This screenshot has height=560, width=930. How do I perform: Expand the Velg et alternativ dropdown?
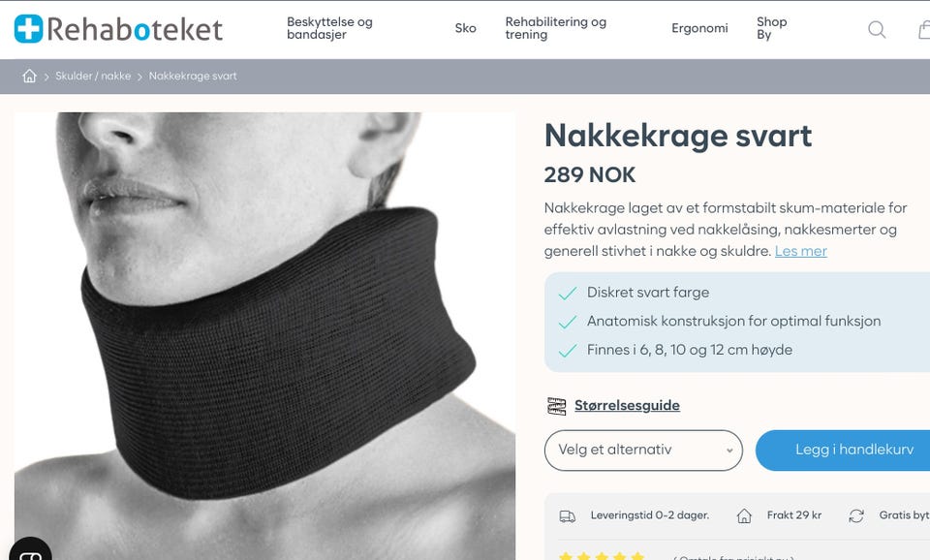[643, 451]
